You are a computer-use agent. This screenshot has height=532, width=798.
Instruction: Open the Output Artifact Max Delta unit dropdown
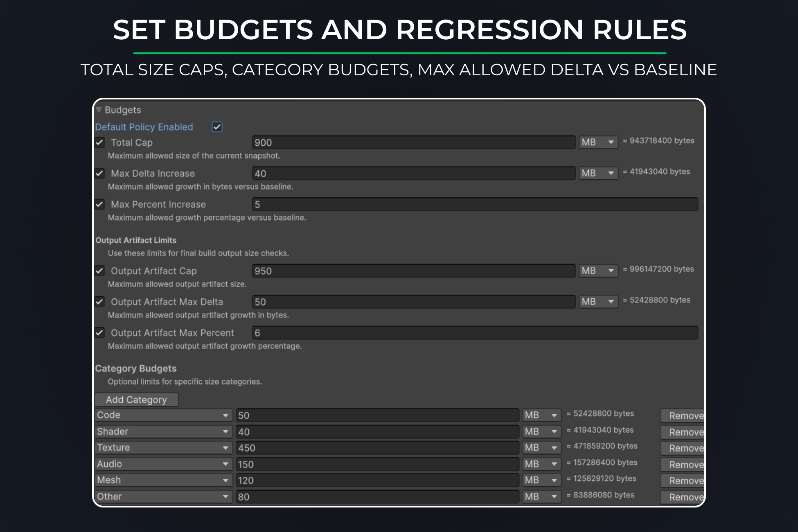[598, 302]
